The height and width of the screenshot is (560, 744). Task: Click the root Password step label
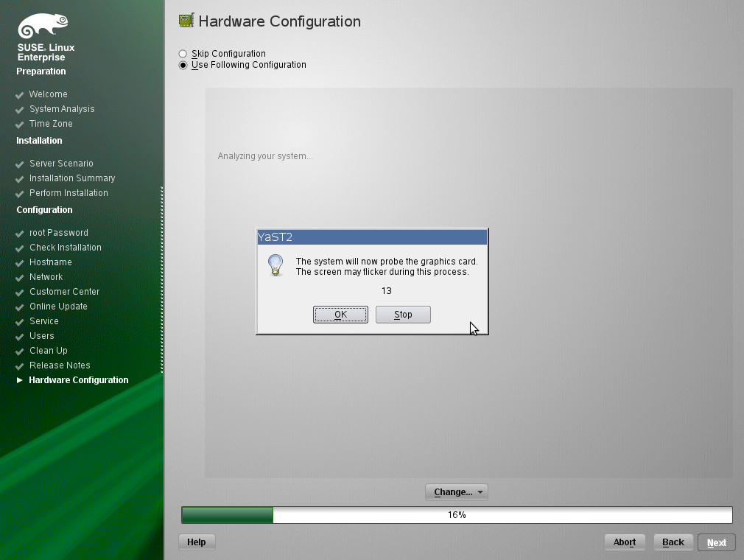click(59, 233)
